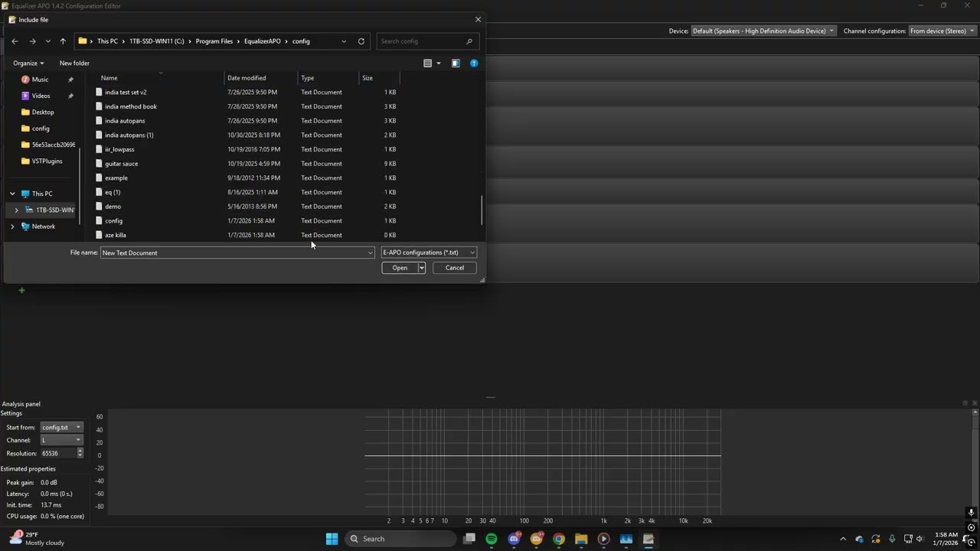Image resolution: width=980 pixels, height=551 pixels.
Task: Collapse the This PC tree node
Action: 12,194
